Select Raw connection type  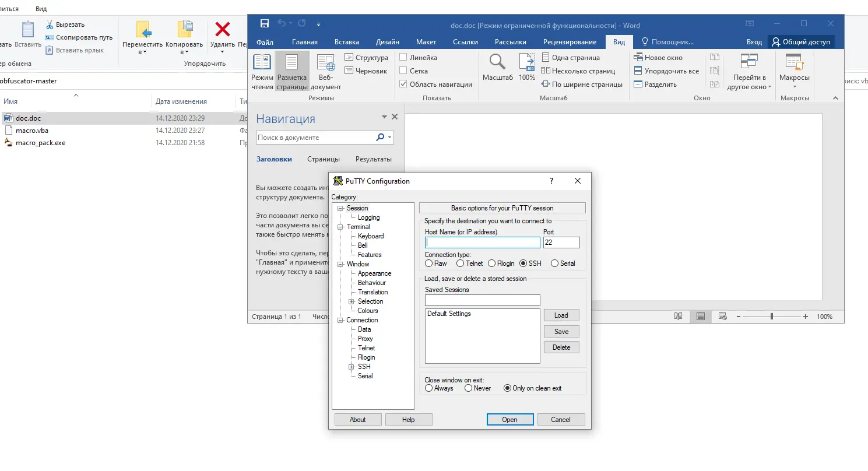tap(429, 263)
